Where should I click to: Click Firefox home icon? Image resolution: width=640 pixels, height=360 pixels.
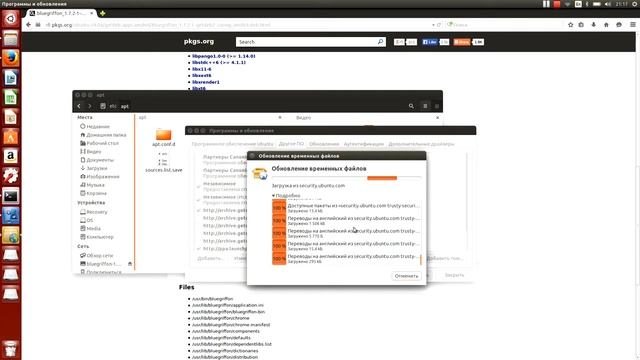click(606, 25)
